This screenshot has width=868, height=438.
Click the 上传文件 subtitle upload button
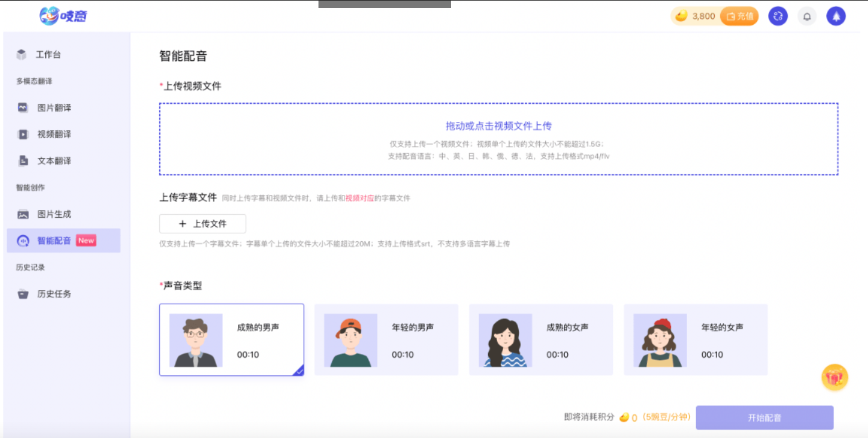tap(202, 223)
